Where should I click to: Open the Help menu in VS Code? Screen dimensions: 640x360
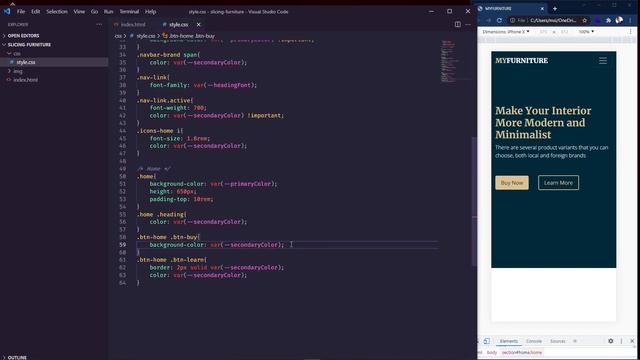pyautogui.click(x=151, y=11)
